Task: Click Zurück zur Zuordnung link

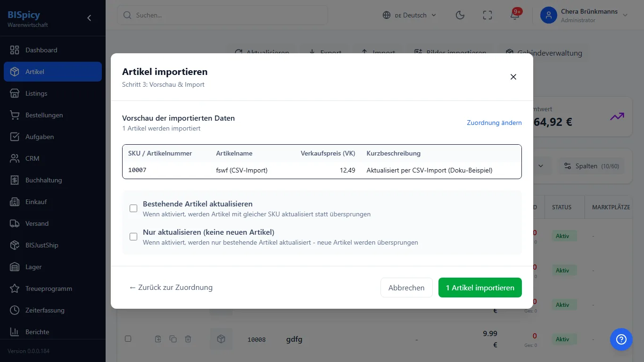Action: [x=171, y=288]
